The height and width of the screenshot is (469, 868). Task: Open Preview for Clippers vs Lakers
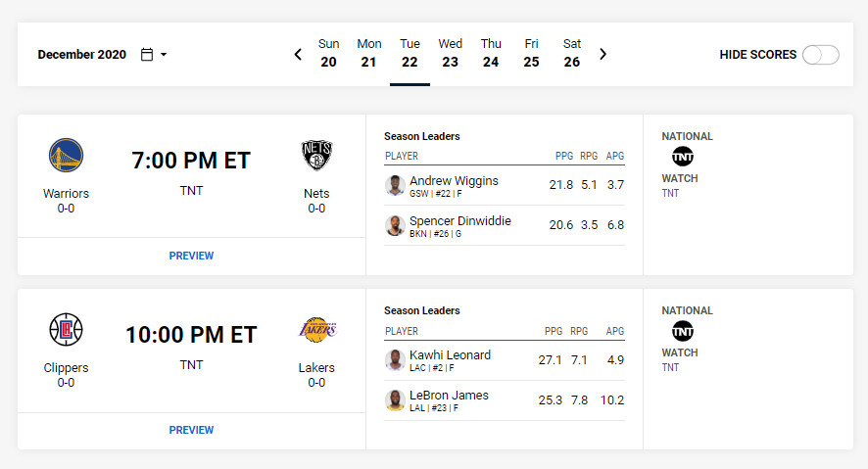pos(191,430)
